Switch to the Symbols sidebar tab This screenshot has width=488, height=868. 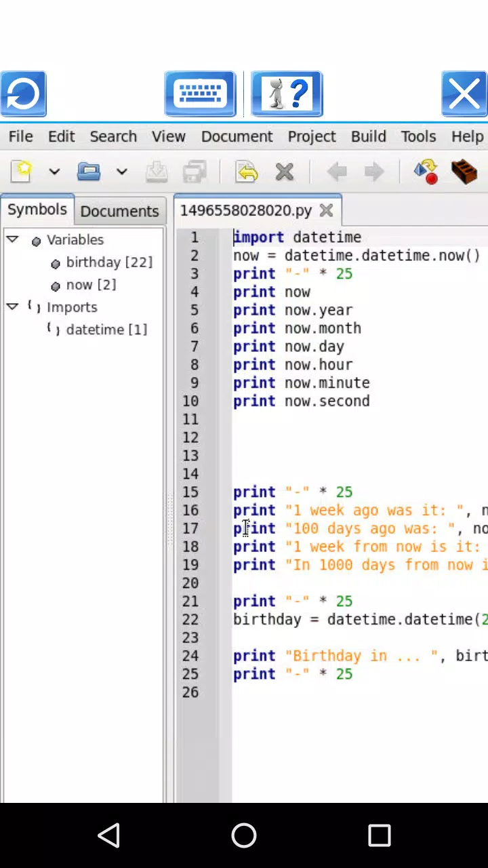(37, 210)
